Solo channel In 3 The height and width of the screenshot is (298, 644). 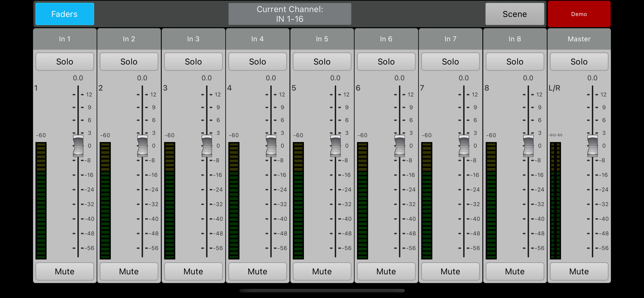(193, 62)
